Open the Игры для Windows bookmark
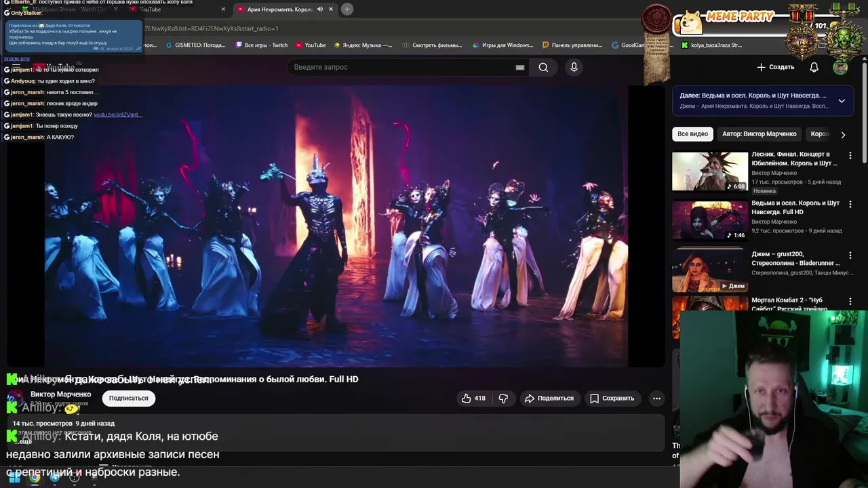868x488 pixels. pos(502,45)
